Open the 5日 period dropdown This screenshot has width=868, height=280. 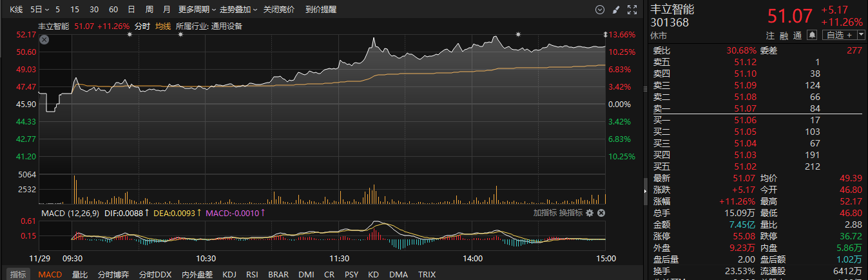(x=39, y=10)
